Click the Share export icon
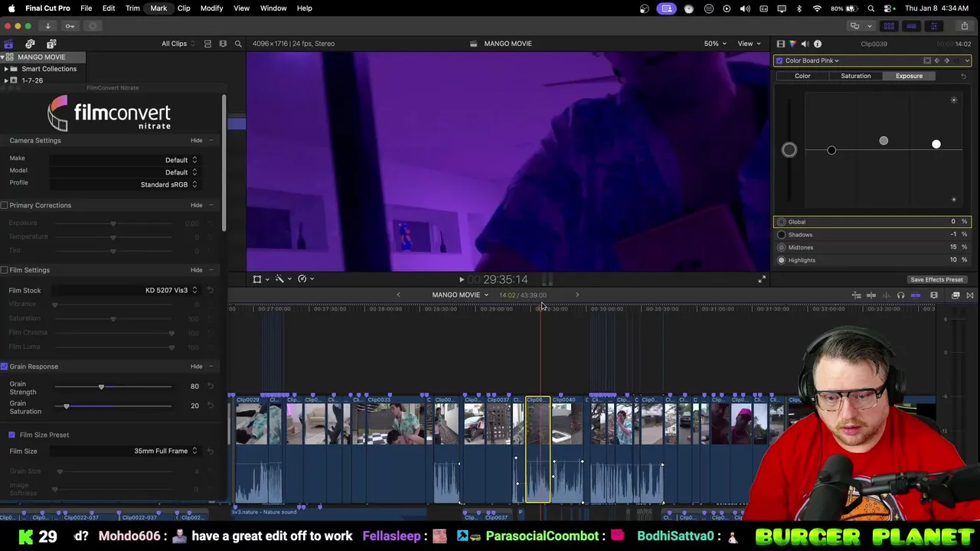This screenshot has height=551, width=980. point(964,26)
